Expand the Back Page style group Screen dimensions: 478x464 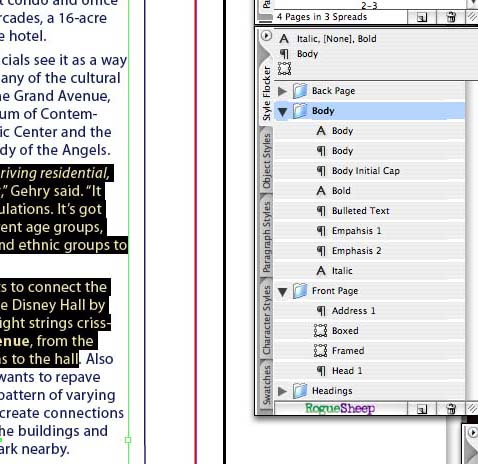tap(283, 91)
